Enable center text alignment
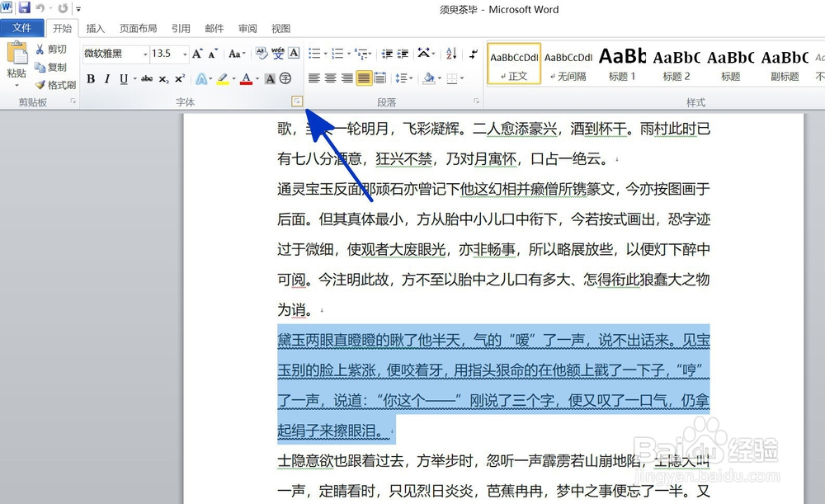The height and width of the screenshot is (504, 825). 330,78
